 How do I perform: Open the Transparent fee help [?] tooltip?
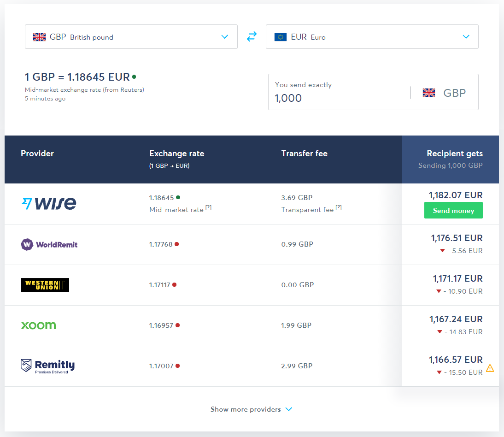tap(339, 207)
